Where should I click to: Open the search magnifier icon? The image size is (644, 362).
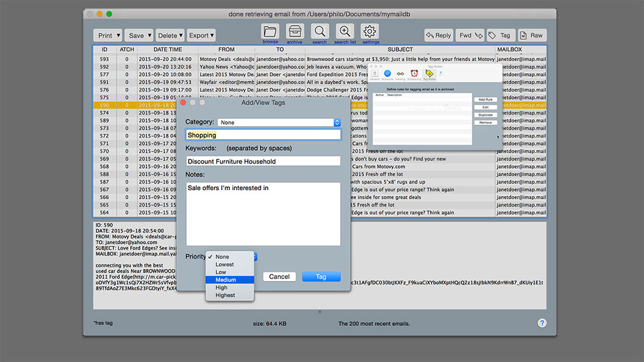pos(320,31)
